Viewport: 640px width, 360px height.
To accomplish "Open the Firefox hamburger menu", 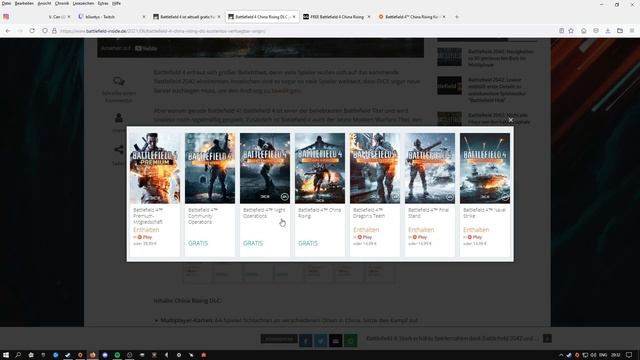I will click(x=632, y=31).
